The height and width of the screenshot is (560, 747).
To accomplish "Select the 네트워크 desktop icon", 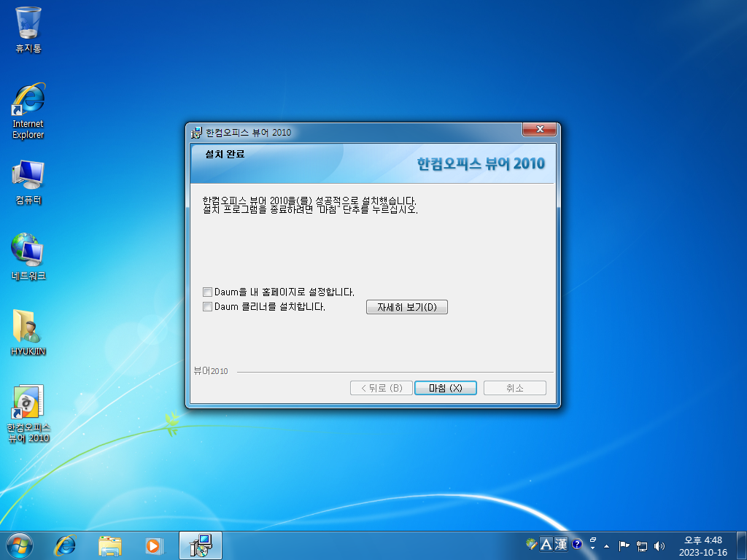I will click(x=28, y=257).
